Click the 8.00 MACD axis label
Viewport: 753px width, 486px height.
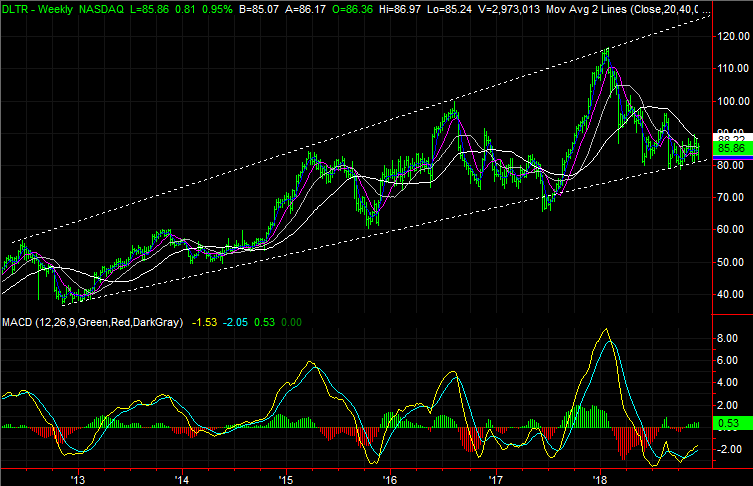pyautogui.click(x=728, y=339)
